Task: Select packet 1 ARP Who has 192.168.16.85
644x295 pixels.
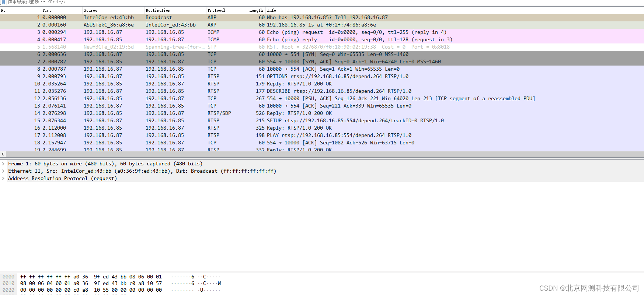Action: 322,17
